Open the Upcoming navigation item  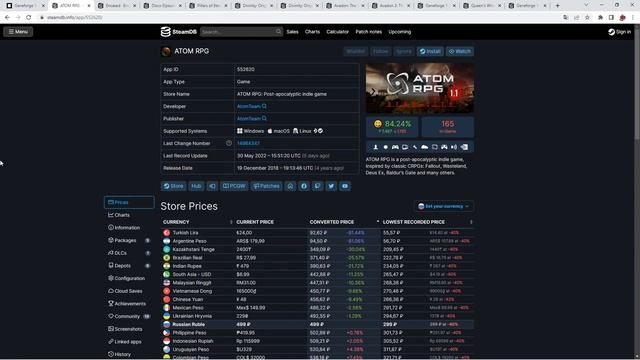coord(400,31)
